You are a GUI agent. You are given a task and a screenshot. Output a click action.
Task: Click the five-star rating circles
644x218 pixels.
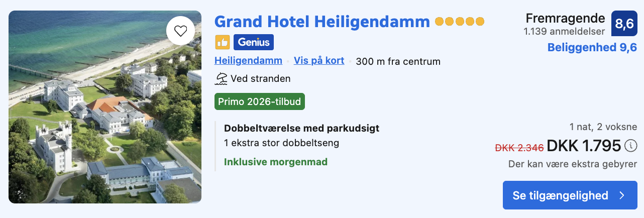(x=460, y=22)
